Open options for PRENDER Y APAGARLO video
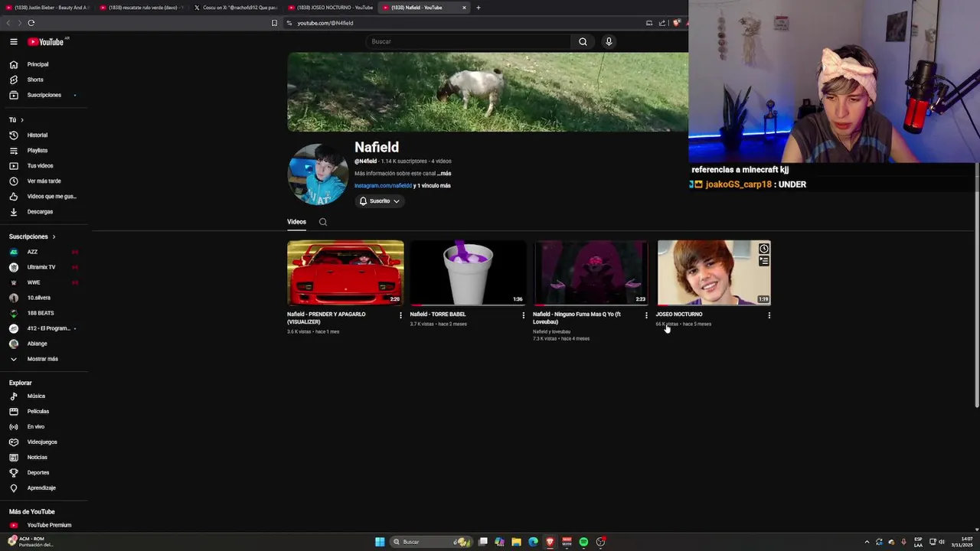Image resolution: width=980 pixels, height=551 pixels. click(x=400, y=315)
